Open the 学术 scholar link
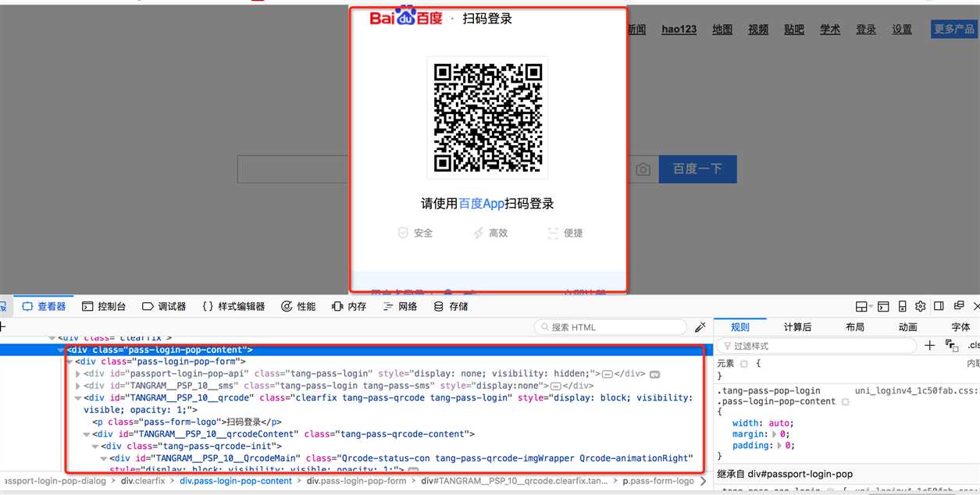Screen dimensions: 980x495 point(830,30)
